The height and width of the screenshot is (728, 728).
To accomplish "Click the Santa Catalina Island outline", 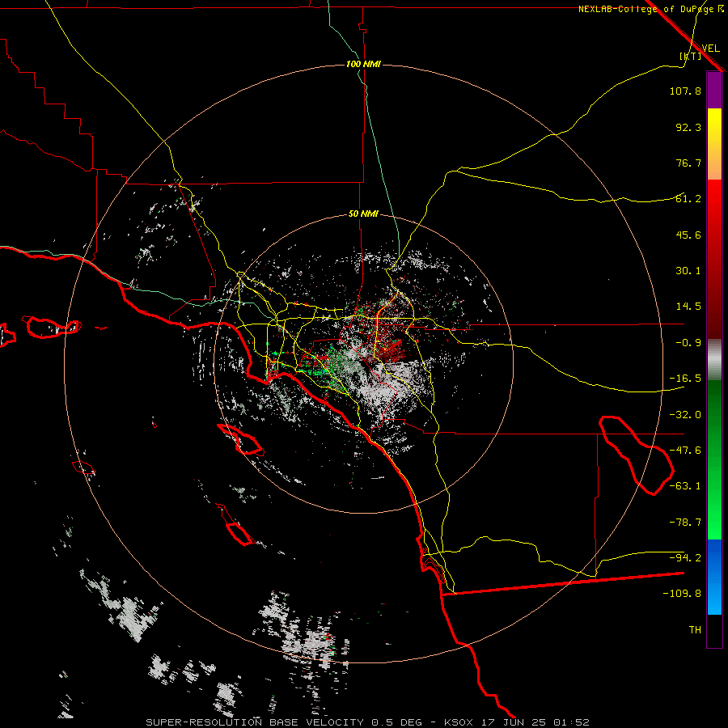I will point(241,439).
